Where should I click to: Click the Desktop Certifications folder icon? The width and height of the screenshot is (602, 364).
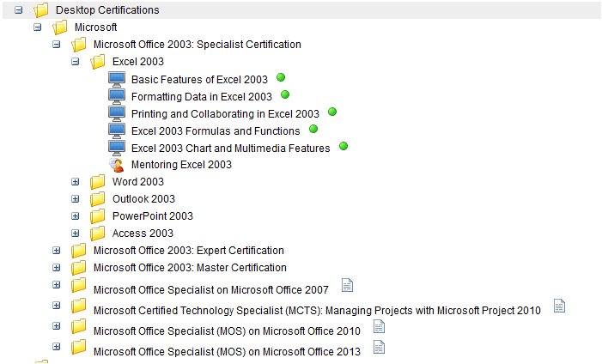pos(40,10)
